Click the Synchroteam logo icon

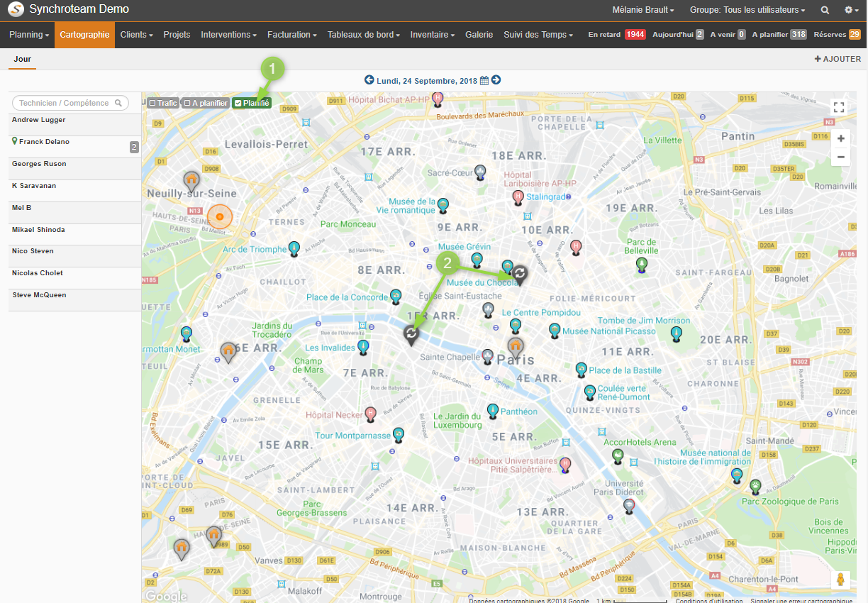coord(15,10)
